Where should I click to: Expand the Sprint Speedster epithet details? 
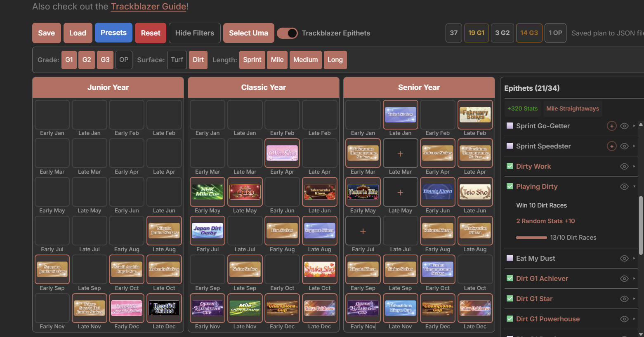point(634,146)
